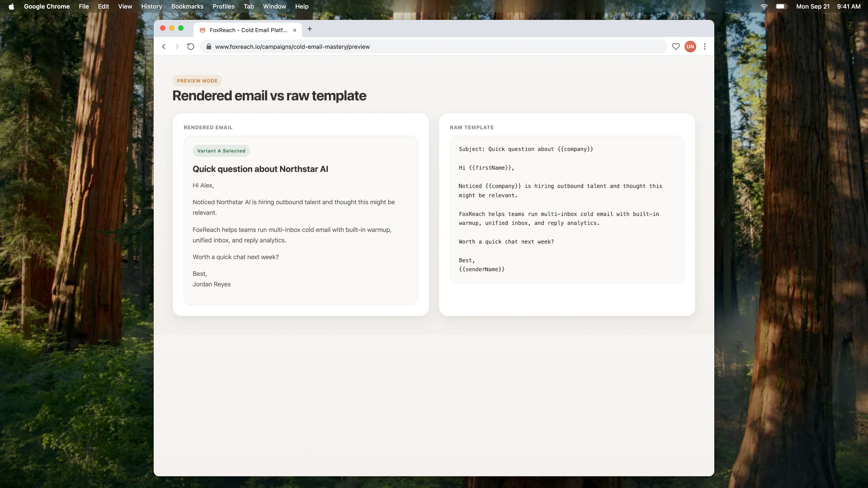This screenshot has height=488, width=868.
Task: Click rendered line Noticed Northstar AI is hiring
Action: click(294, 207)
